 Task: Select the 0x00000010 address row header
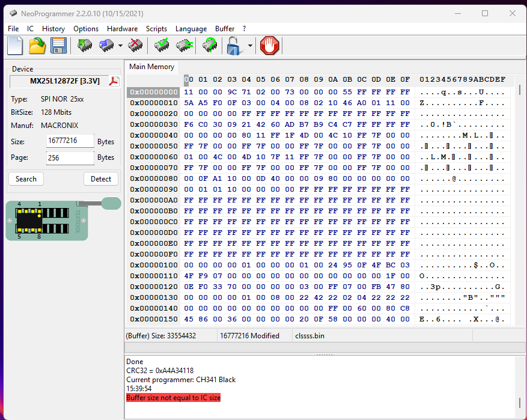click(154, 103)
